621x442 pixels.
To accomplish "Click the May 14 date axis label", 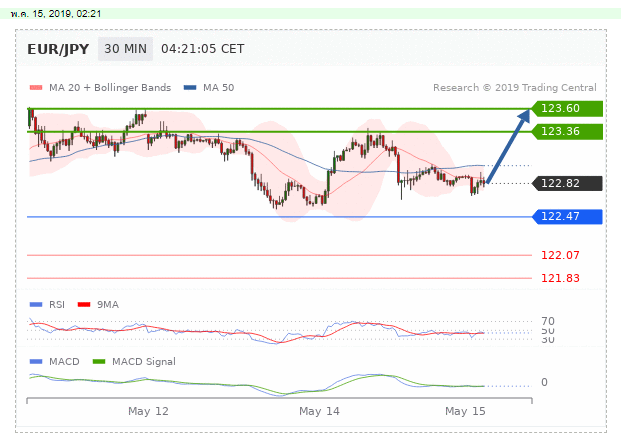I will (x=319, y=411).
